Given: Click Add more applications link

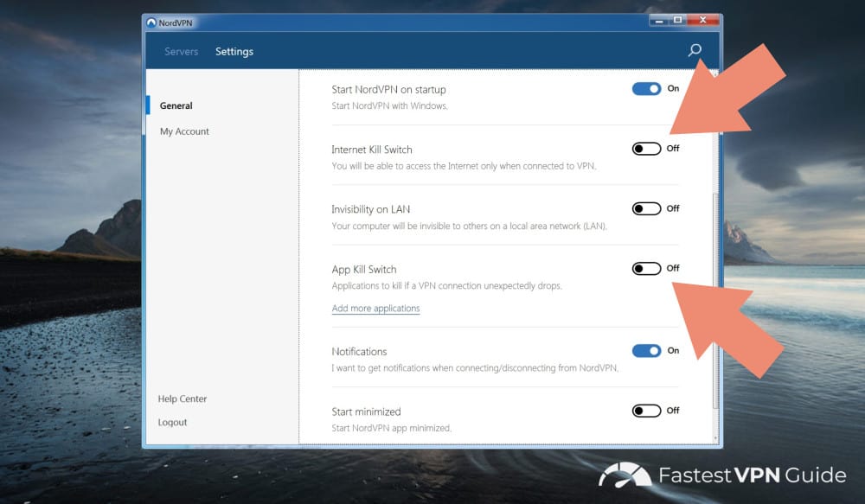Looking at the screenshot, I should tap(375, 309).
